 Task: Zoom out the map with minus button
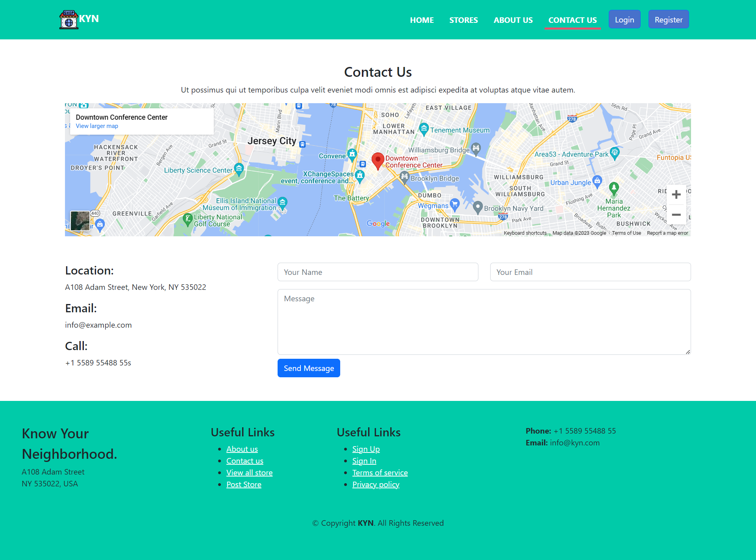click(x=676, y=215)
